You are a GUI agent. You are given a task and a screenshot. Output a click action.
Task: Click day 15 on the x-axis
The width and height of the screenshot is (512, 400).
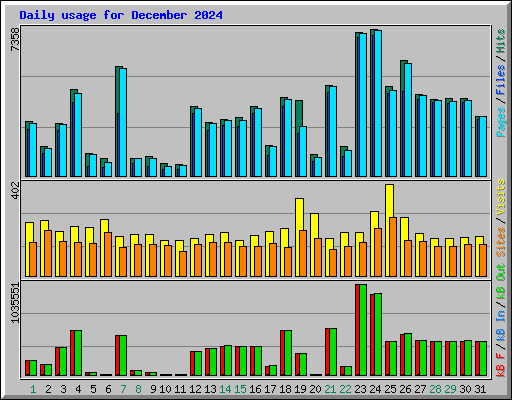[x=240, y=389]
